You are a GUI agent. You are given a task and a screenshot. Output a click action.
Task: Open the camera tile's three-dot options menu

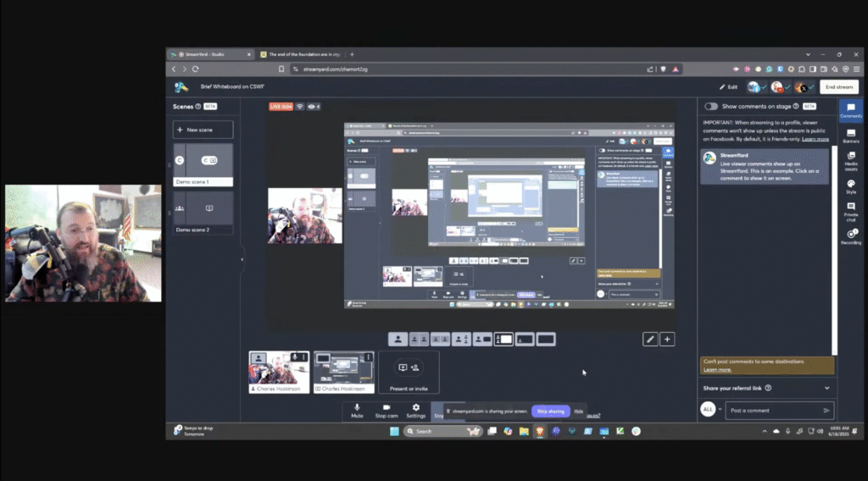[303, 357]
